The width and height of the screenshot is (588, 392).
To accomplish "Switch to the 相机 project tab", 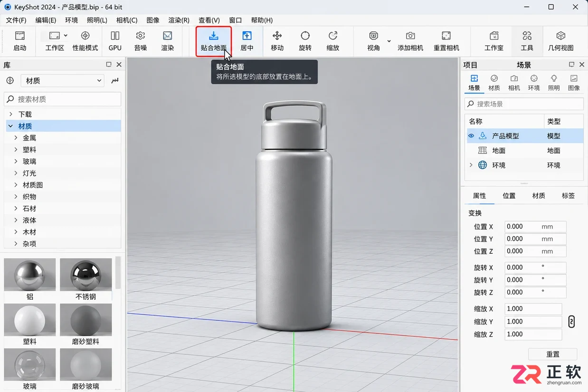I will point(514,83).
